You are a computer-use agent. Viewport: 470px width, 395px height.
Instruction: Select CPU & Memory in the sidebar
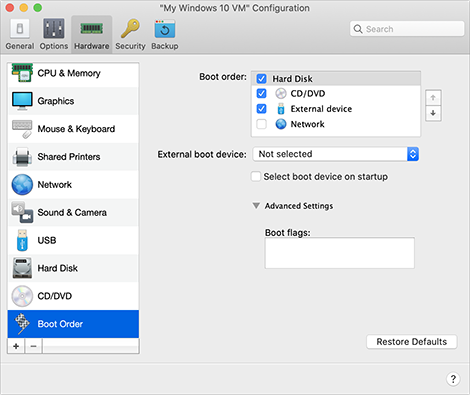(x=73, y=73)
